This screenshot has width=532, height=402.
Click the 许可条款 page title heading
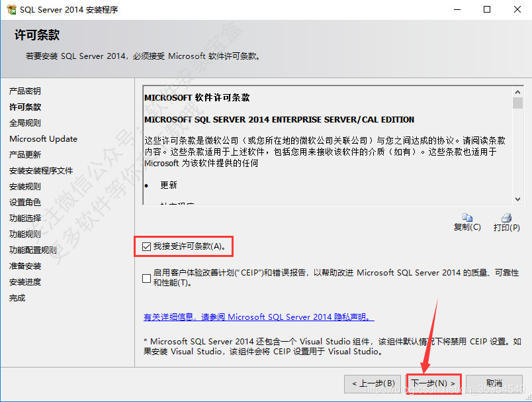(x=37, y=35)
